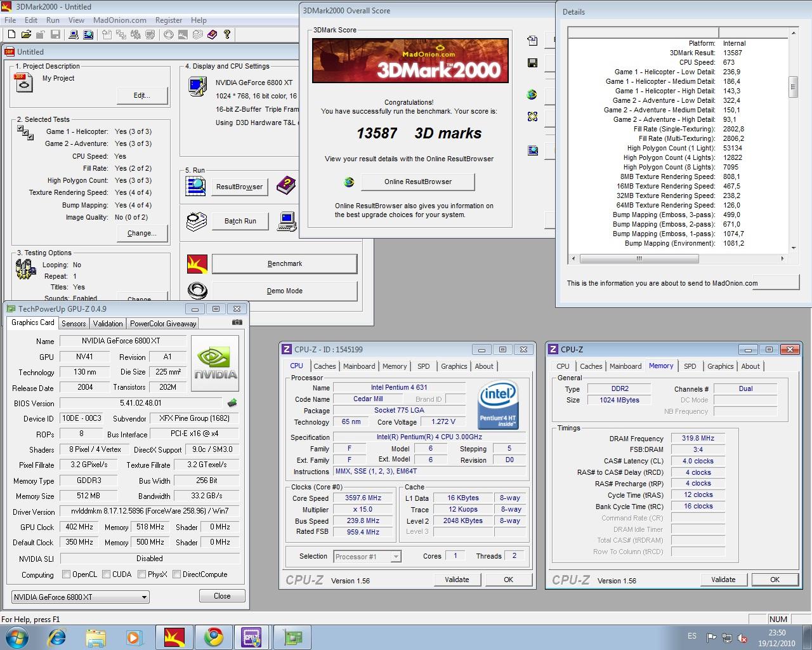Image resolution: width=812 pixels, height=650 pixels.
Task: Click Validate in the CPU-Z memory window
Action: tap(723, 580)
